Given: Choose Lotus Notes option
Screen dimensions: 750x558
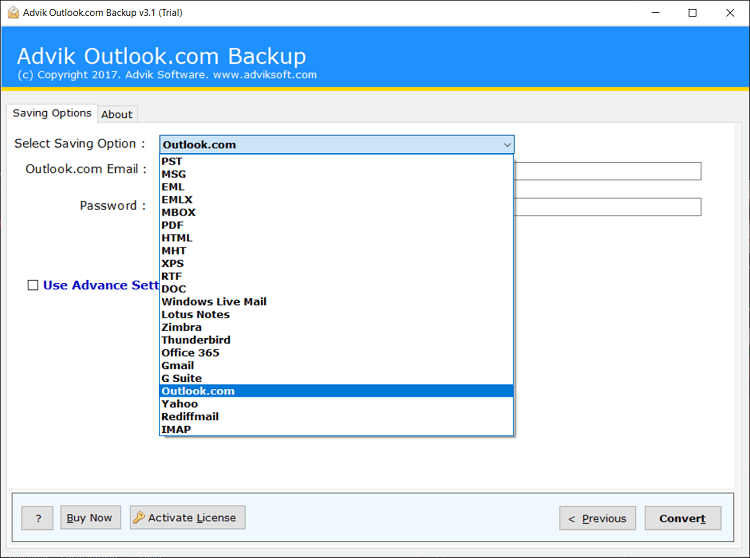Looking at the screenshot, I should coord(336,314).
